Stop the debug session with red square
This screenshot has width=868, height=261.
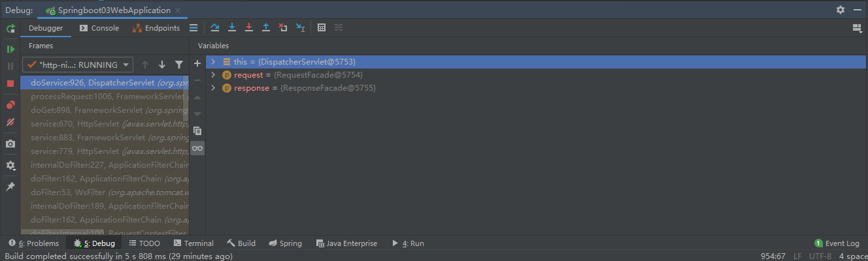(x=10, y=84)
